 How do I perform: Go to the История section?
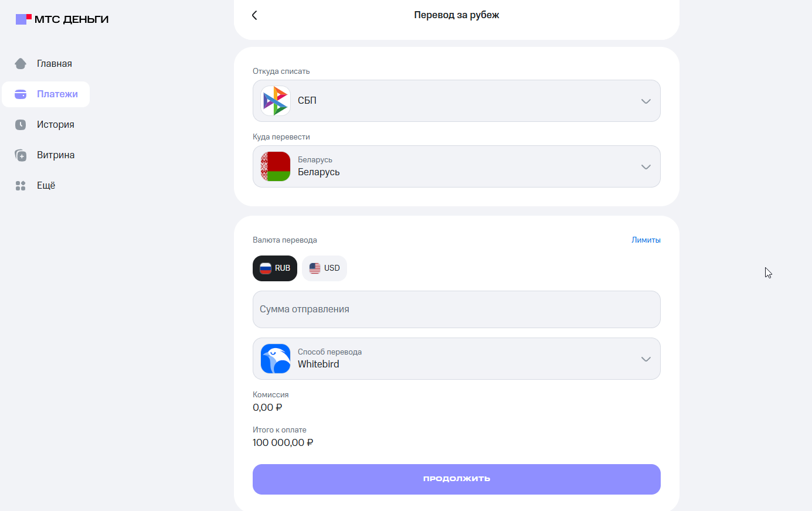(55, 125)
